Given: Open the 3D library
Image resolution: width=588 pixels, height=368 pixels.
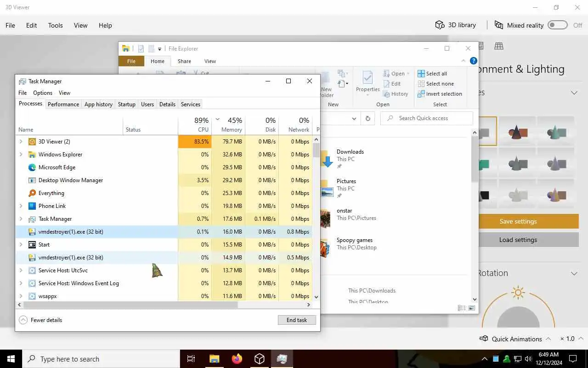Looking at the screenshot, I should click(455, 25).
